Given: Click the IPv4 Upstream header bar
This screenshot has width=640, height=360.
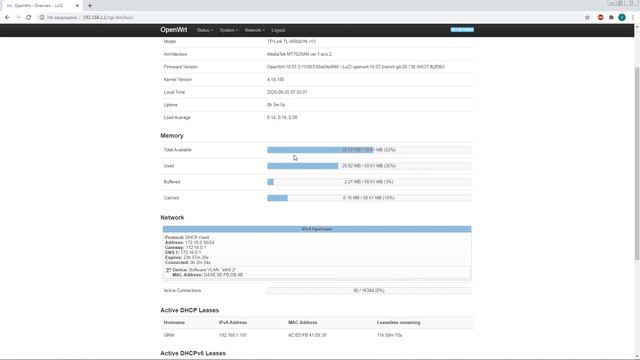Looking at the screenshot, I should (317, 229).
